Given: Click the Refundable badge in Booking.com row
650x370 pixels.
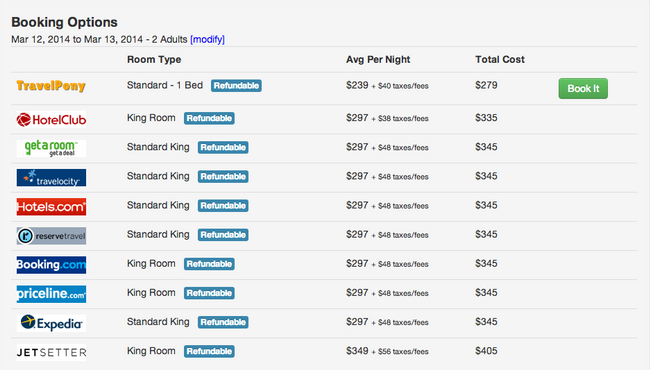Looking at the screenshot, I should click(209, 264).
